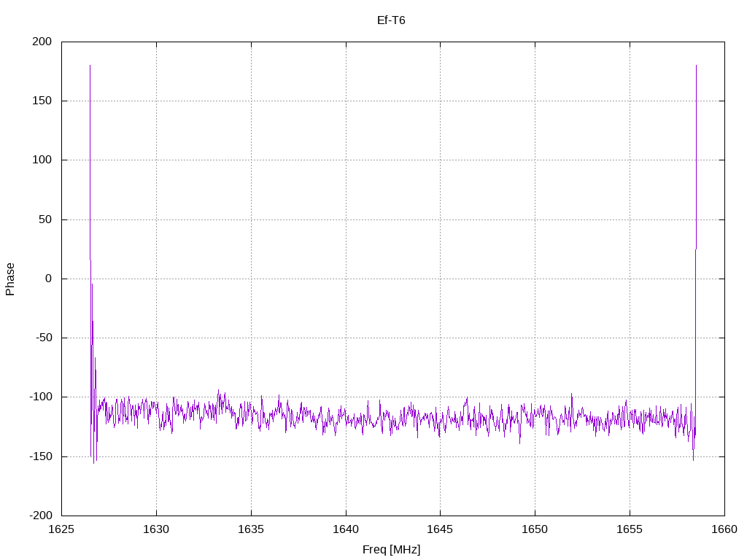Image resolution: width=747 pixels, height=560 pixels.
Task: Click the y-axis tick label '50'
Action: click(45, 219)
